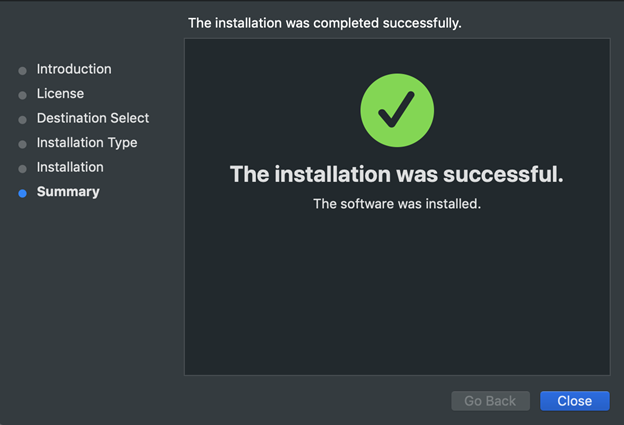Open the Destination Select step
This screenshot has height=425, width=624.
(x=93, y=118)
